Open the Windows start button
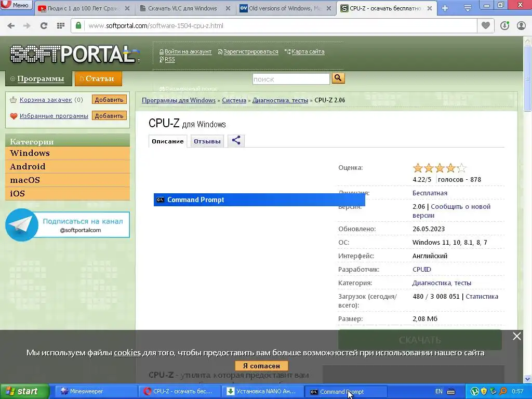 pyautogui.click(x=24, y=392)
